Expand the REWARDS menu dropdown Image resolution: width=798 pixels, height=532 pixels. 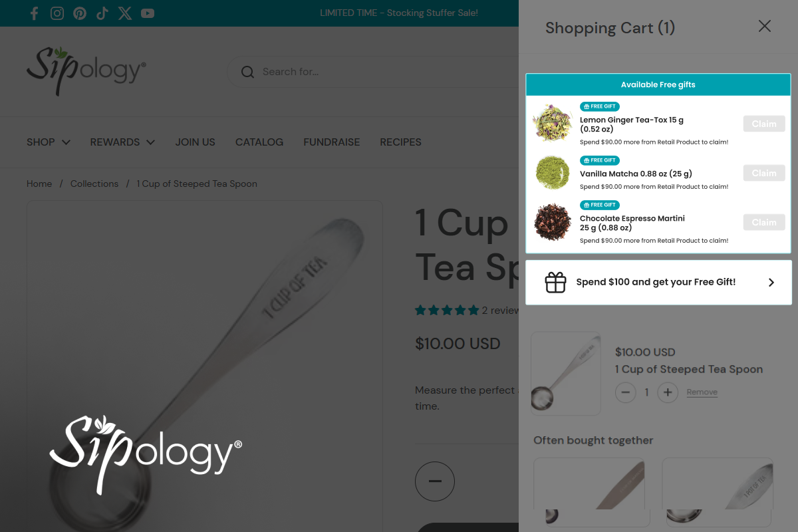point(122,142)
